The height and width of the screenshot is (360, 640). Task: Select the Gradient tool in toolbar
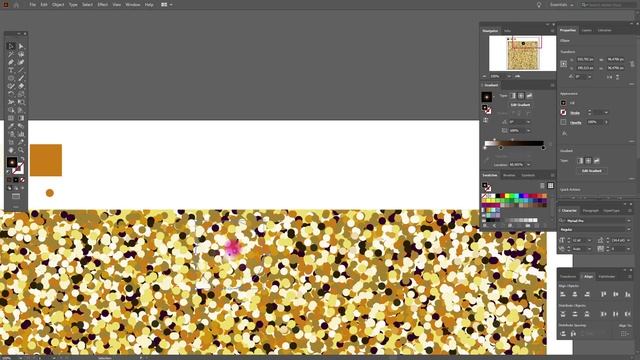(21, 118)
